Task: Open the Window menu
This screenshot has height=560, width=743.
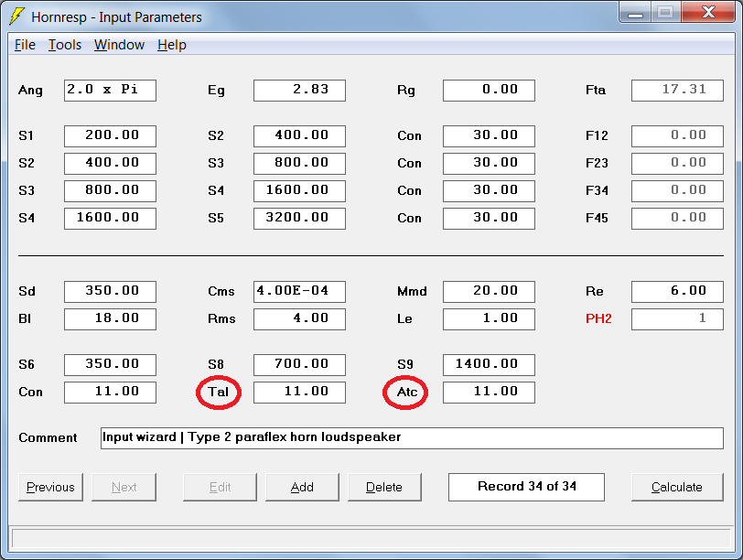Action: [x=119, y=45]
